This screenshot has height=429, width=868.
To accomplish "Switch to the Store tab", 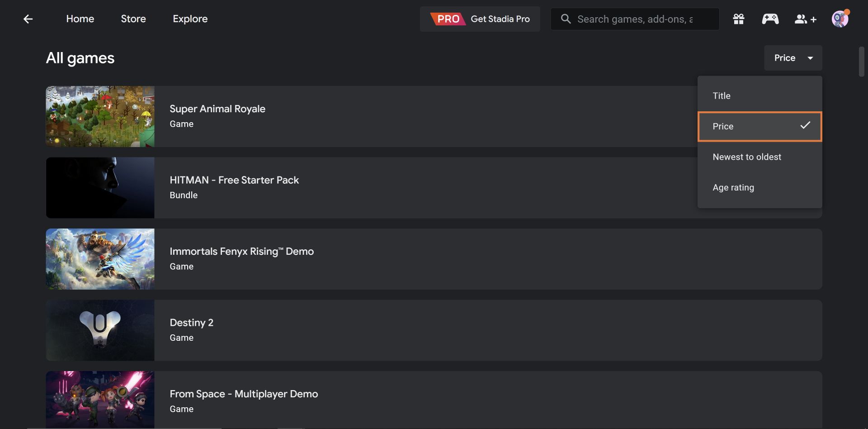I will [133, 19].
